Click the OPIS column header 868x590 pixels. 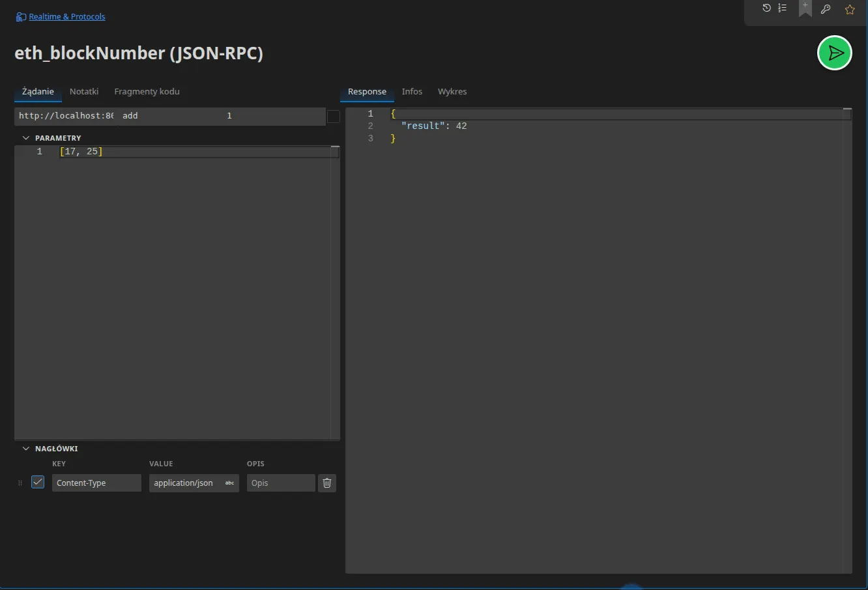(255, 464)
